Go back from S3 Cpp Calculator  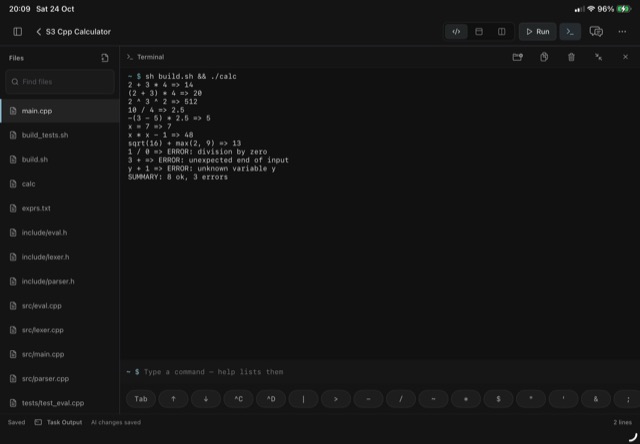pyautogui.click(x=38, y=31)
